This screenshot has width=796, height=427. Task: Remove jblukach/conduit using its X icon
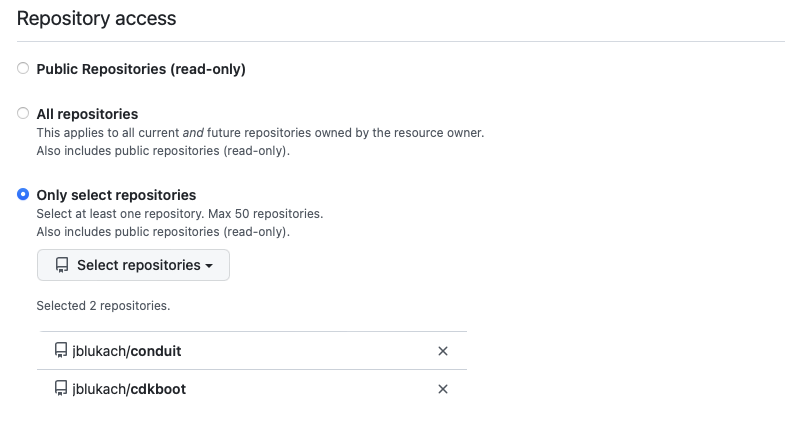pos(443,351)
